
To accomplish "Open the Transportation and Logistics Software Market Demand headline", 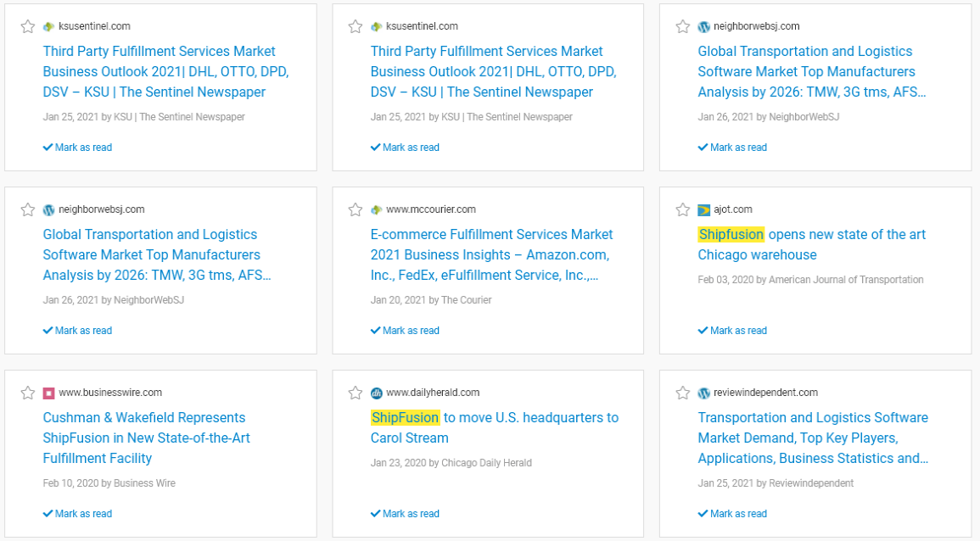I will click(x=812, y=438).
